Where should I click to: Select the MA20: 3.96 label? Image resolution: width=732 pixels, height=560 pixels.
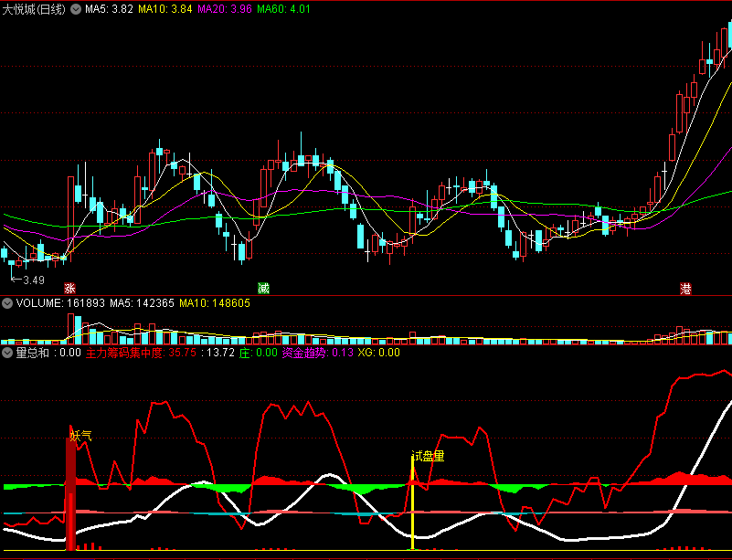225,9
